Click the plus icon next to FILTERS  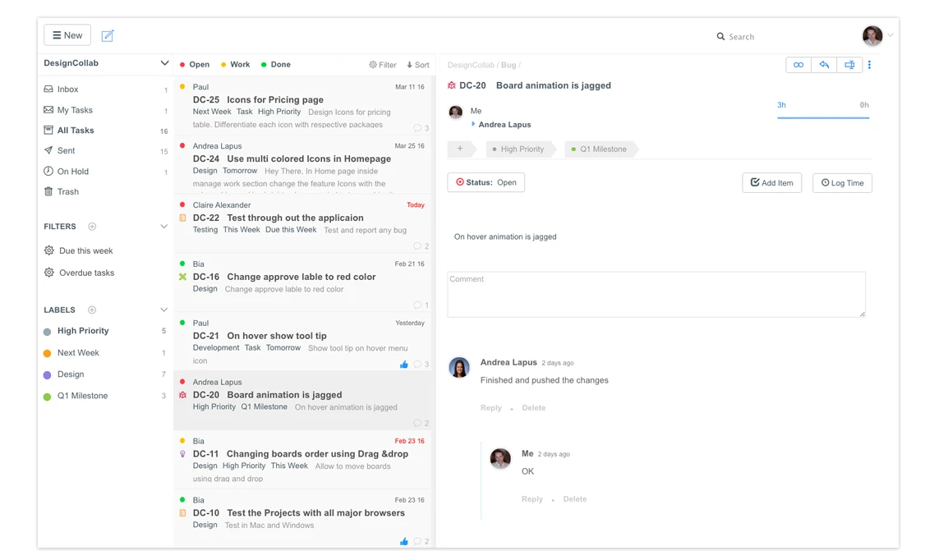coord(92,227)
